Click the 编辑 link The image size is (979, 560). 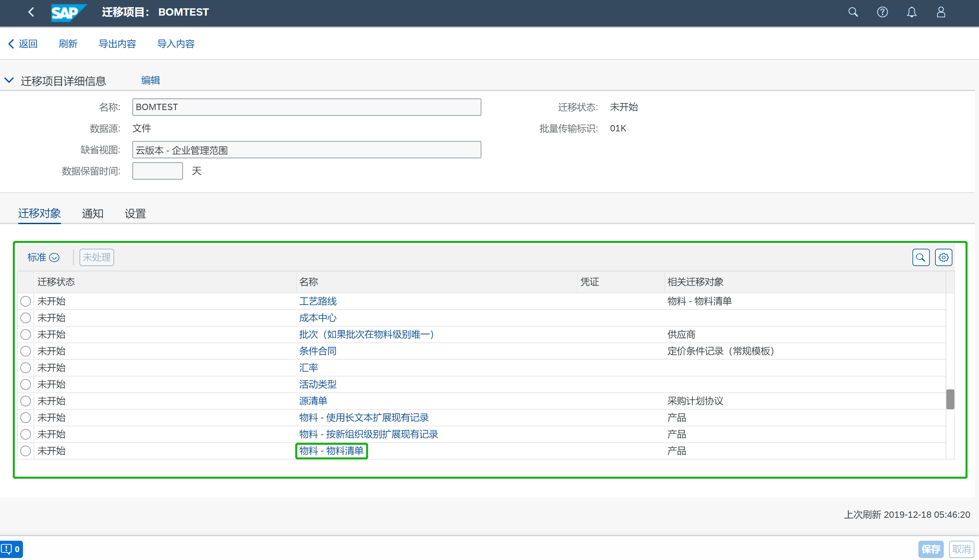150,80
